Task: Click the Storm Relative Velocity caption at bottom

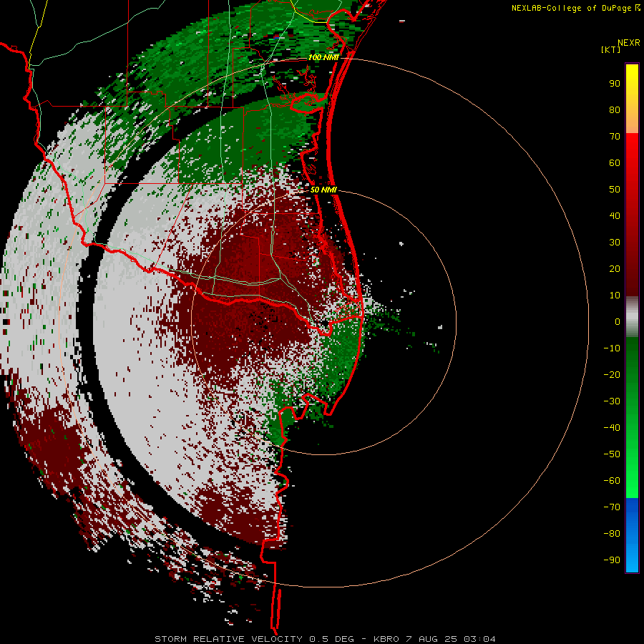Action: pyautogui.click(x=325, y=639)
